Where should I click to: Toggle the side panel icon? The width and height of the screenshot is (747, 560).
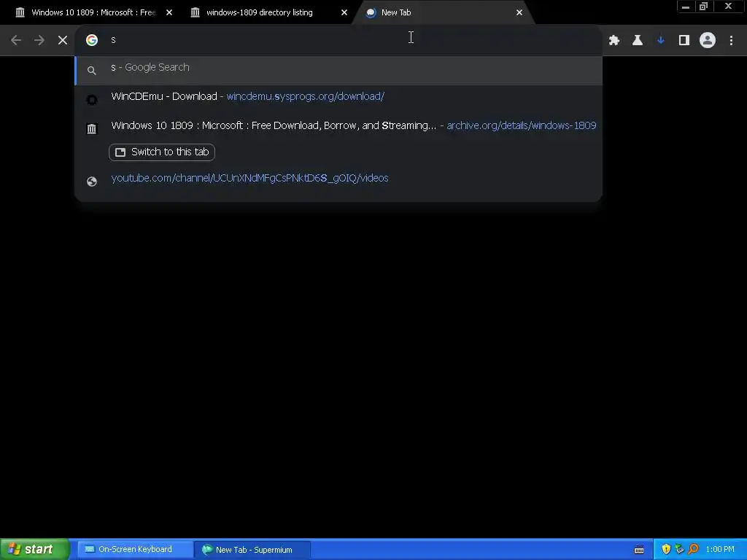(684, 41)
